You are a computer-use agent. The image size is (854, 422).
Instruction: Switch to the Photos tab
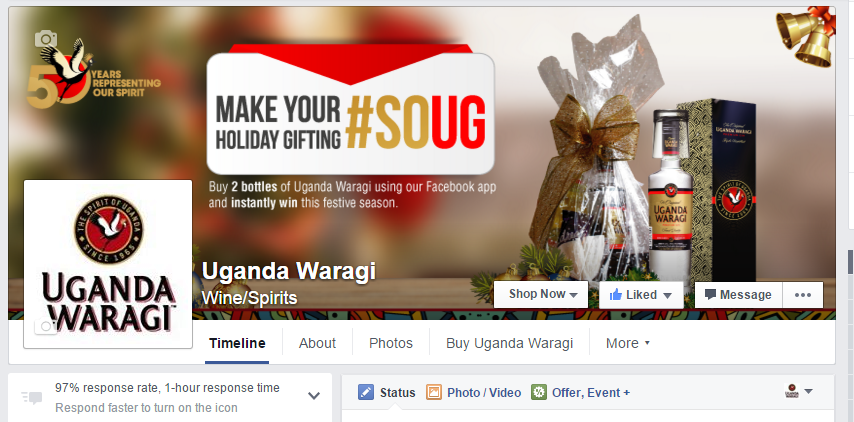391,343
